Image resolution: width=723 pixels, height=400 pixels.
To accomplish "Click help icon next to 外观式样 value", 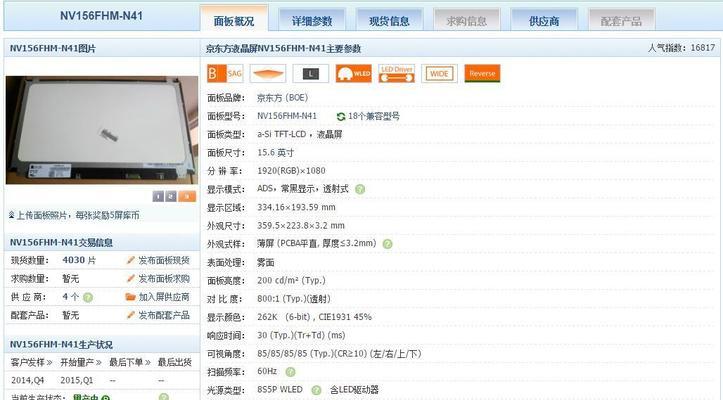I will [x=387, y=244].
